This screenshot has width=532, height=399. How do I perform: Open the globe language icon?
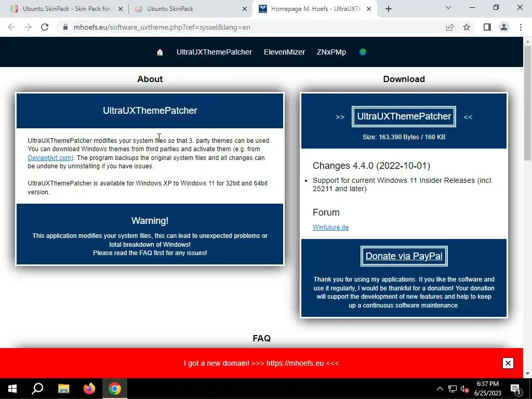[363, 52]
